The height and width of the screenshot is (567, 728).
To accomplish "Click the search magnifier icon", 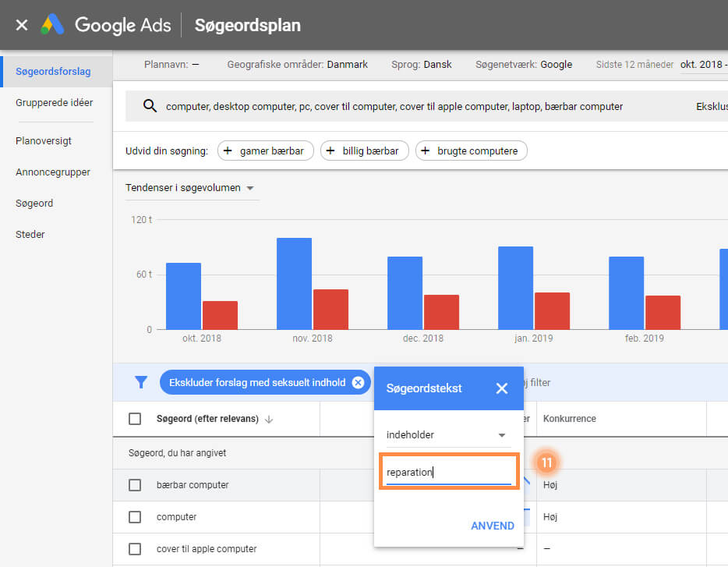I will click(x=150, y=106).
